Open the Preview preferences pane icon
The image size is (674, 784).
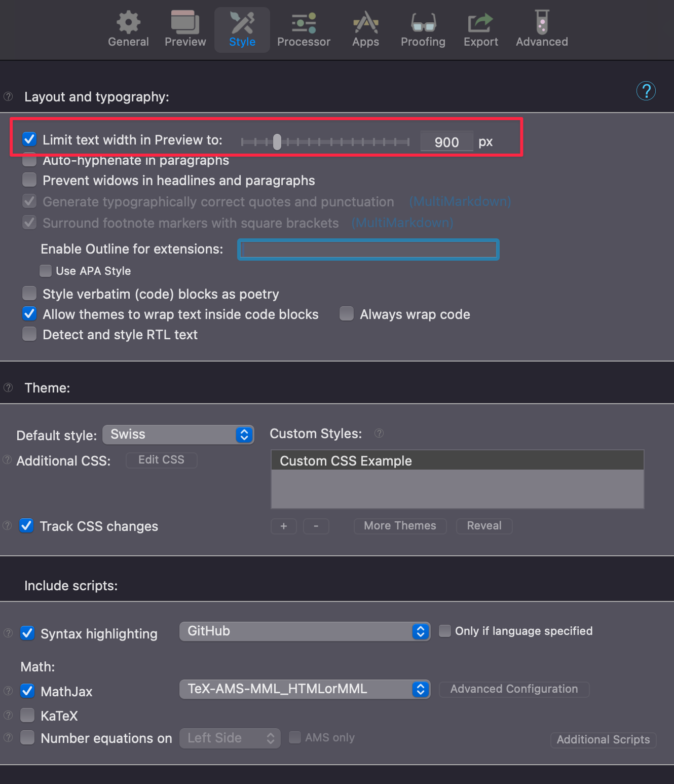coord(185,23)
